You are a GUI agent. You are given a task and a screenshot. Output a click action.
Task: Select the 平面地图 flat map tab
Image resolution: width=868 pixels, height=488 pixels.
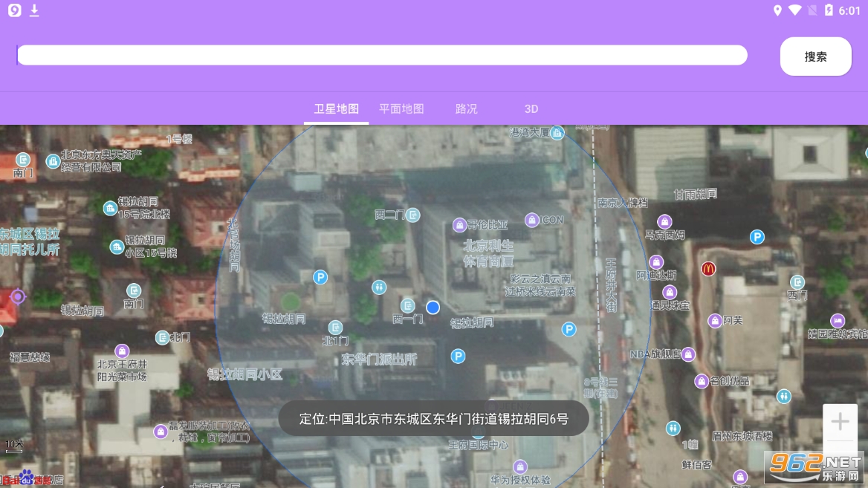click(x=401, y=109)
